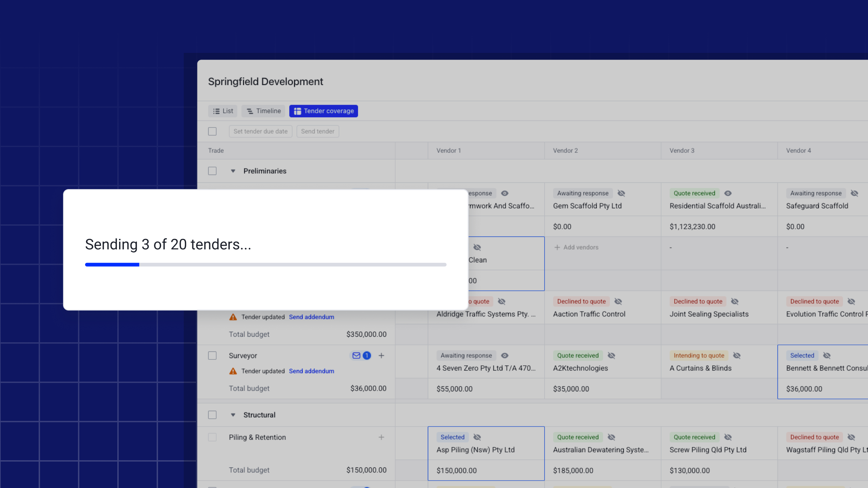Tick the Structural group checkbox

212,415
